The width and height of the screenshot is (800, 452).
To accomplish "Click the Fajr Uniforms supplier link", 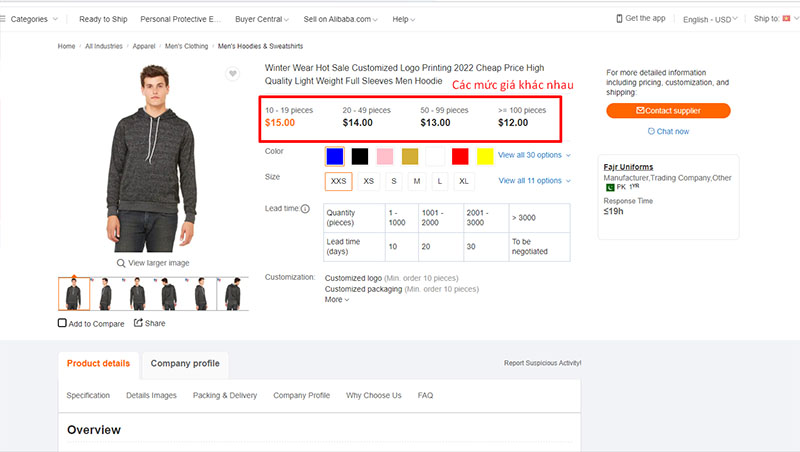I will (630, 166).
